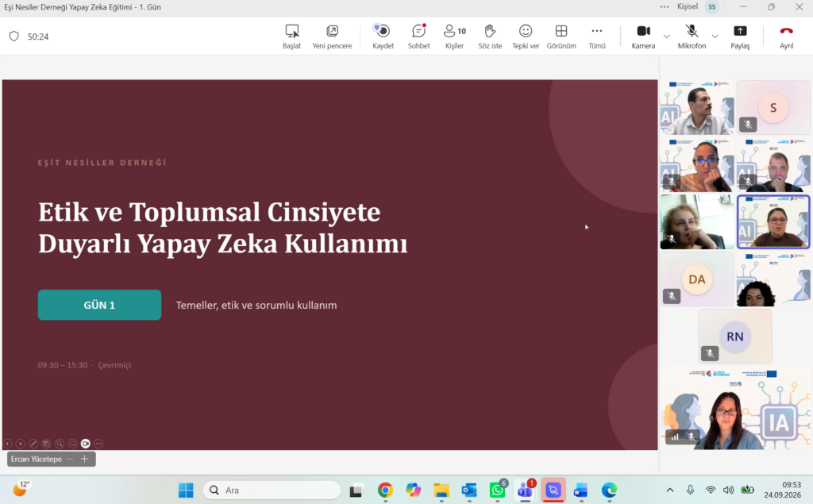Zoom out Ercan Yücetepe shared content
The width and height of the screenshot is (813, 504).
tap(70, 459)
